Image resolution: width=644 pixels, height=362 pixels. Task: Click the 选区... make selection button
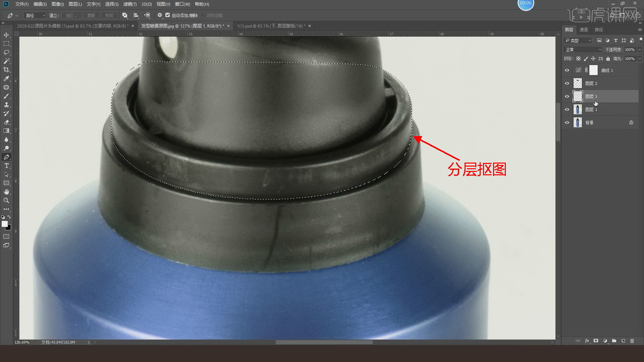[x=71, y=15]
